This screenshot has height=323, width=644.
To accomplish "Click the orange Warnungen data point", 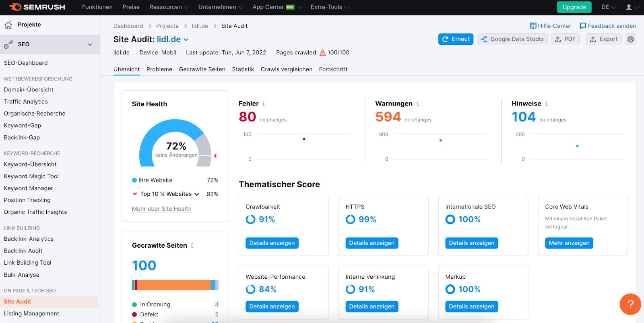I will coord(441,141).
